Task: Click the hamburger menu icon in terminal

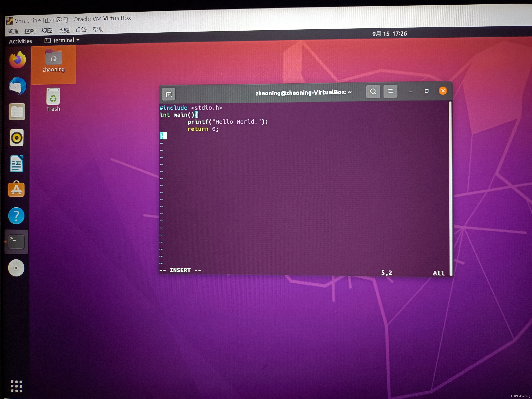Action: [390, 92]
